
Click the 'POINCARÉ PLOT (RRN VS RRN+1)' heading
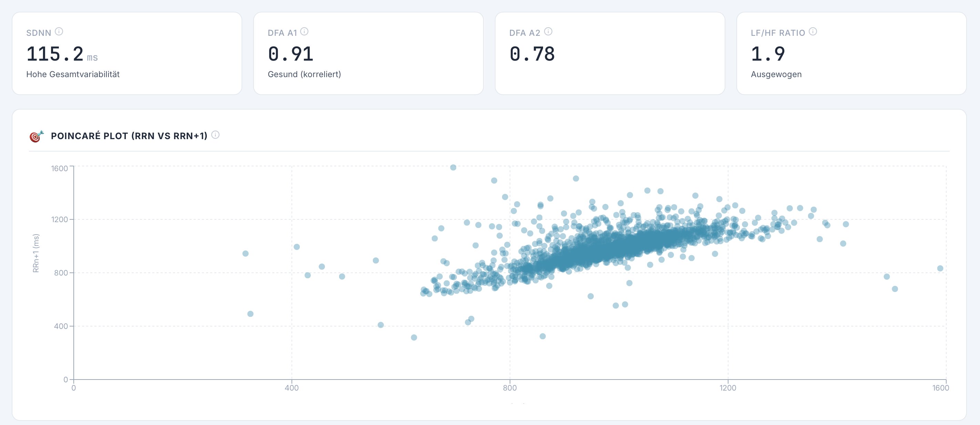coord(129,136)
